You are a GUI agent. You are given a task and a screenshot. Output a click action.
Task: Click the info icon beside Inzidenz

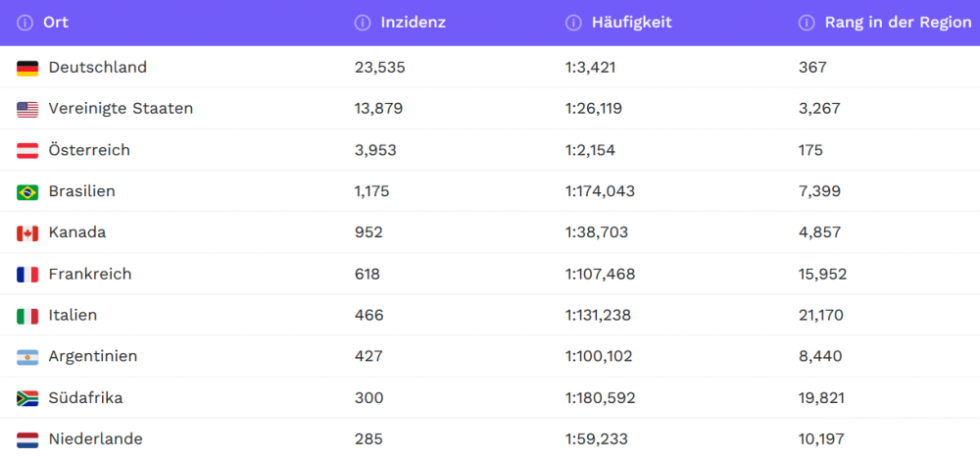click(x=362, y=24)
